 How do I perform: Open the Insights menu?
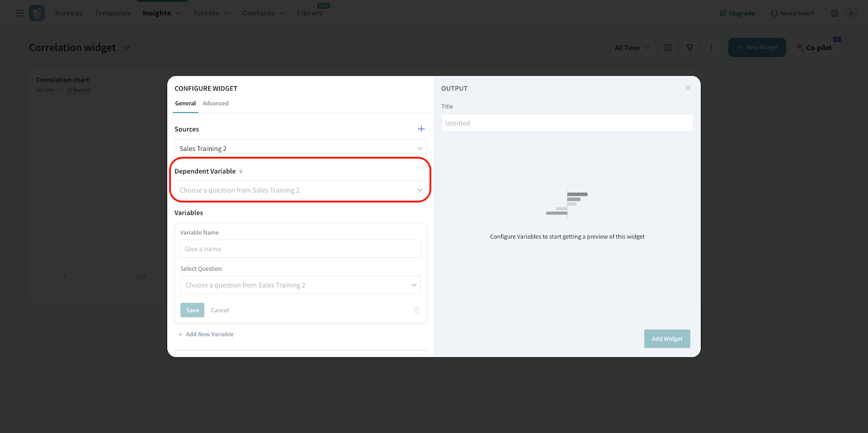tap(161, 13)
